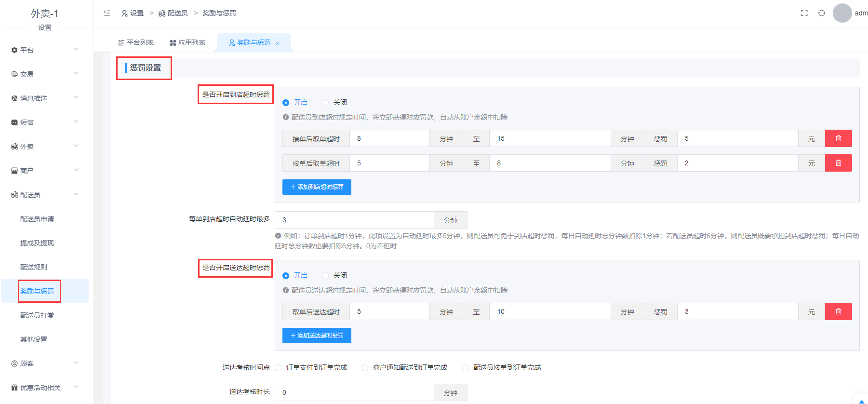Click the 设置 breadcrumb icon
868x404 pixels.
tap(124, 13)
